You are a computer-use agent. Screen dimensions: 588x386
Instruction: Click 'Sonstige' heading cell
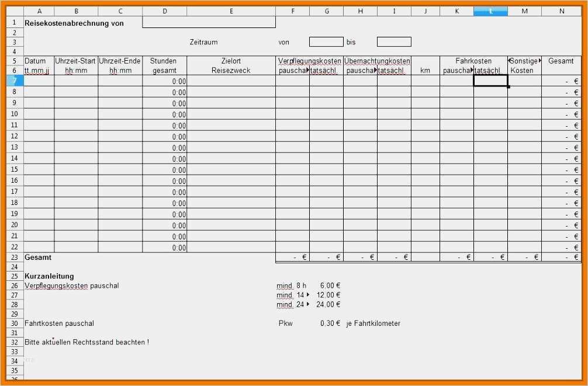point(525,61)
